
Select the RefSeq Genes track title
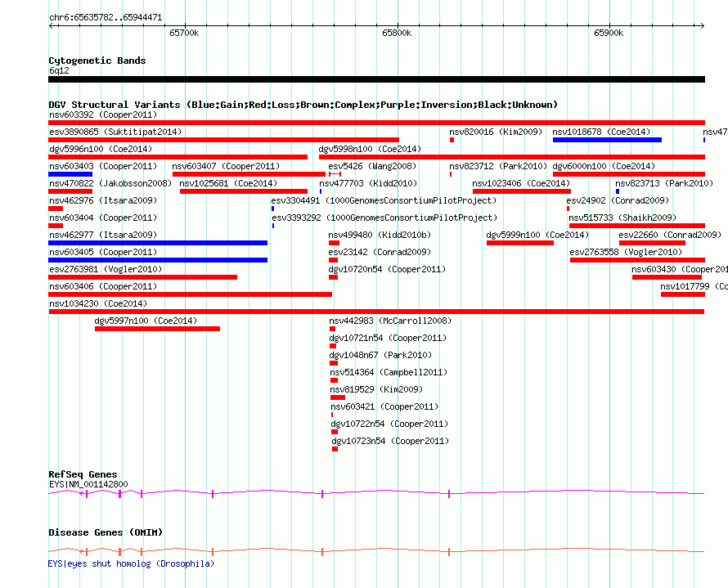pyautogui.click(x=83, y=474)
